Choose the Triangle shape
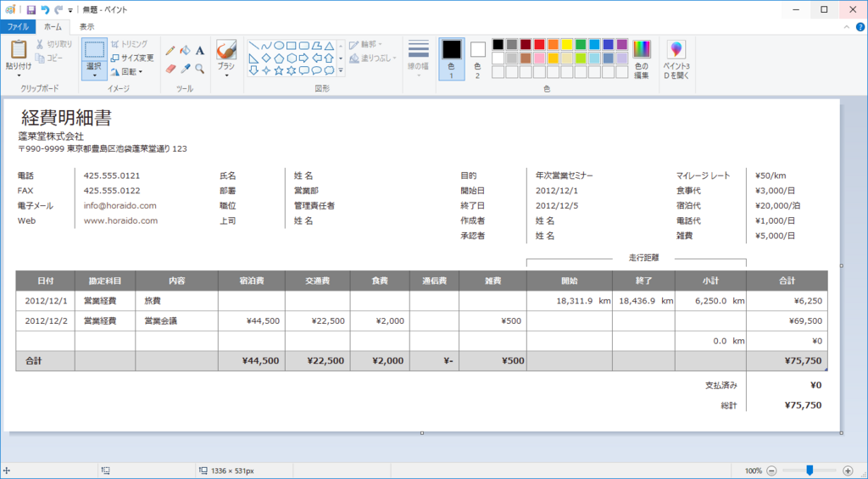This screenshot has width=868, height=479. coord(329,46)
